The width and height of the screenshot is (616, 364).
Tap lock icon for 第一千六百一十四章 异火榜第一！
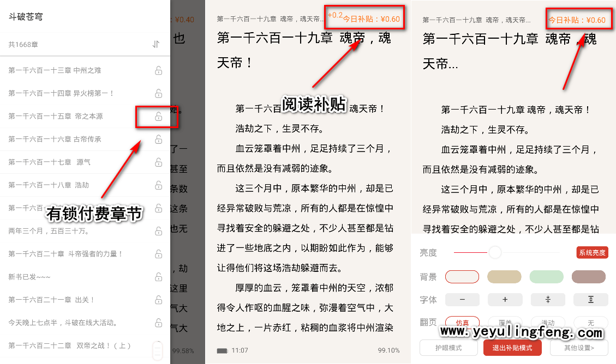pos(158,93)
